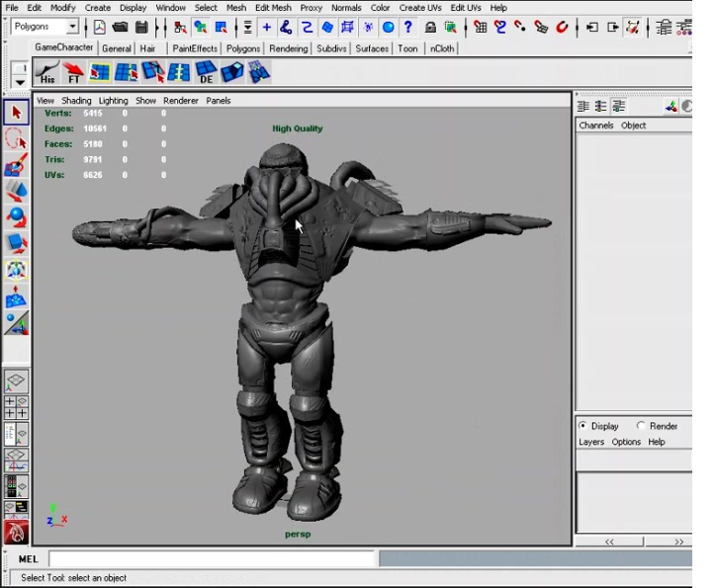Switch to four view layout
The width and height of the screenshot is (716, 588).
[x=17, y=407]
